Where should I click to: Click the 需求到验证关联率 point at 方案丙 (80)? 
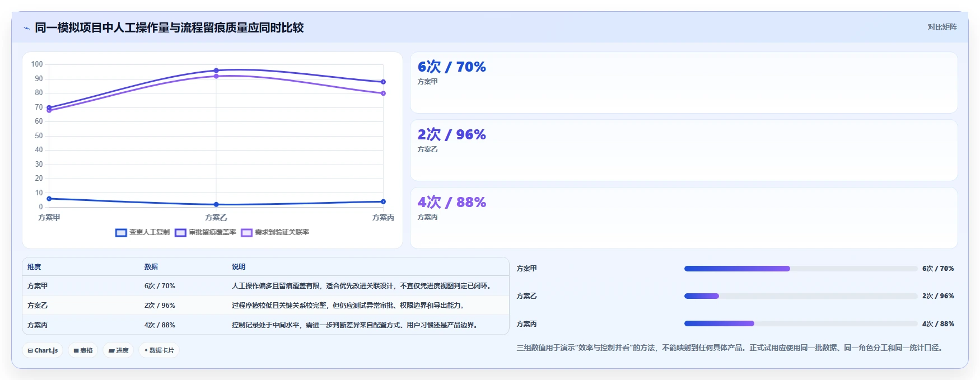[383, 93]
